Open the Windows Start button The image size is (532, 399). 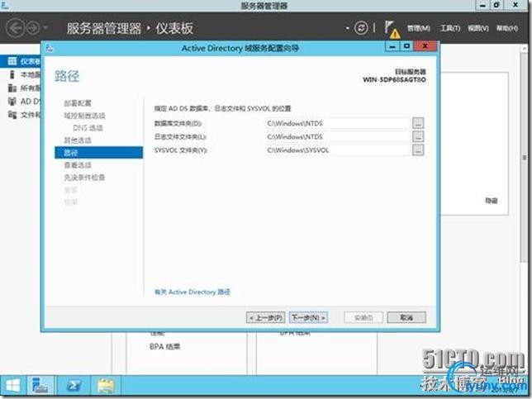click(13, 386)
